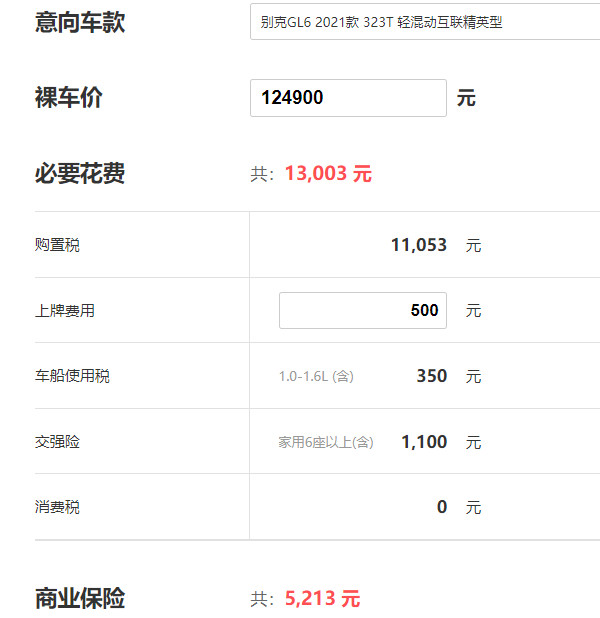The width and height of the screenshot is (600, 618).
Task: Click the 消费税 row label
Action: click(x=57, y=507)
